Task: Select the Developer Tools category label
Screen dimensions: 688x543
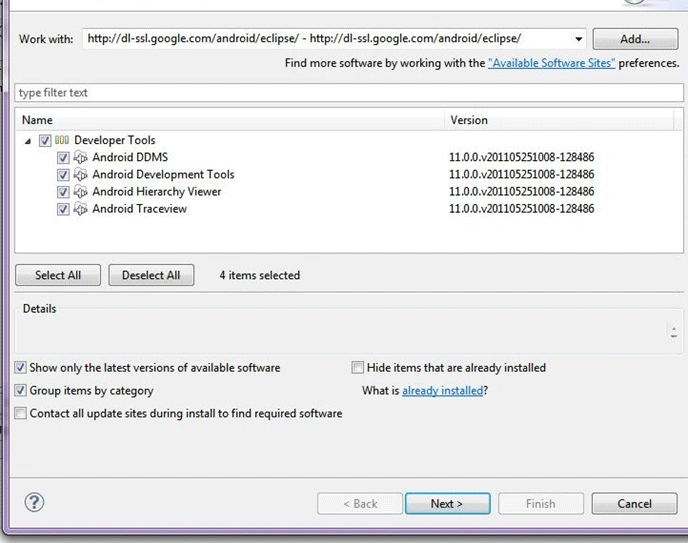Action: [x=115, y=140]
